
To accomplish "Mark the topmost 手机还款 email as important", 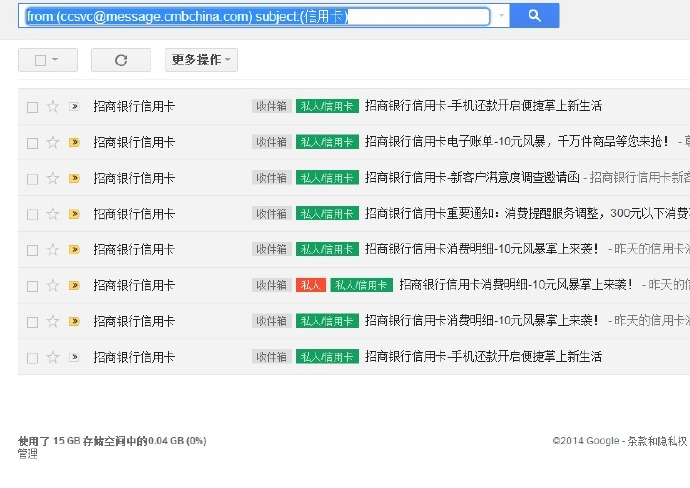I will click(x=74, y=106).
